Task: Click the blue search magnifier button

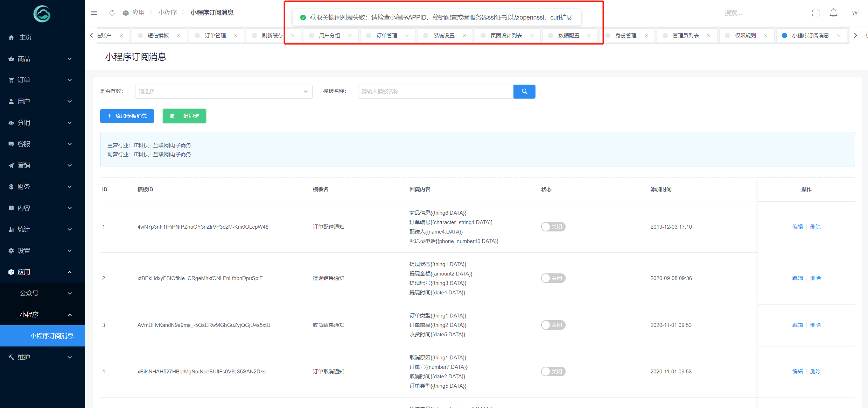Action: [x=524, y=92]
